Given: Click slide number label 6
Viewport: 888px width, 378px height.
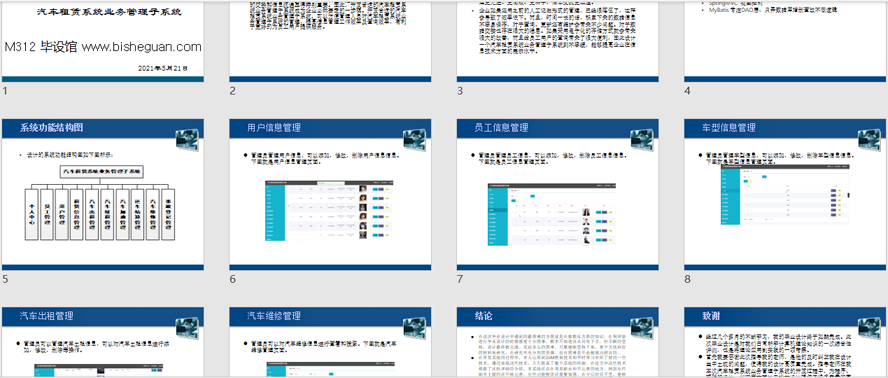Looking at the screenshot, I should click(x=232, y=279).
